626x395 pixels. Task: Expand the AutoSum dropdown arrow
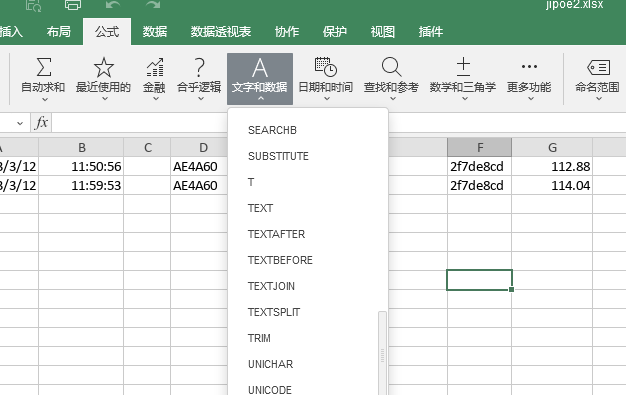(45, 99)
